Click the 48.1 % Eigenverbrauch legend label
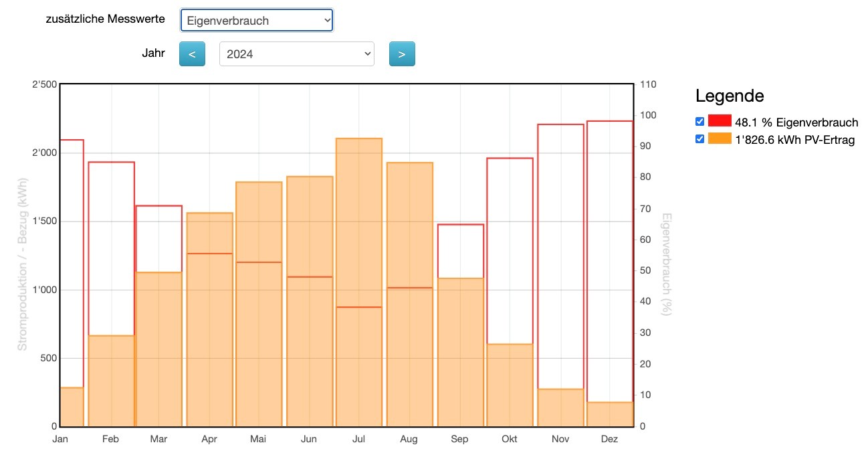This screenshot has height=455, width=868. (x=796, y=122)
